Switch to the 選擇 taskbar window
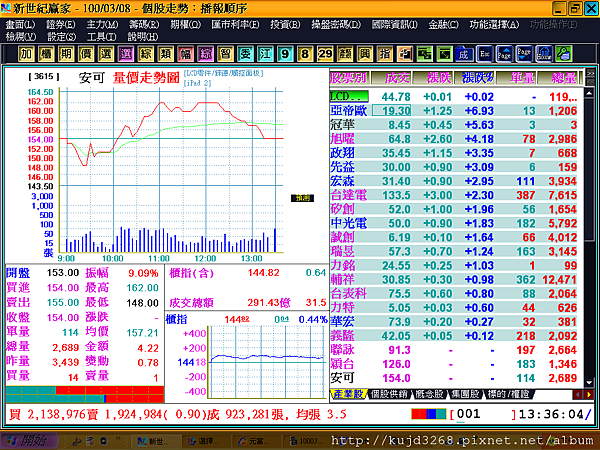 tap(204, 441)
